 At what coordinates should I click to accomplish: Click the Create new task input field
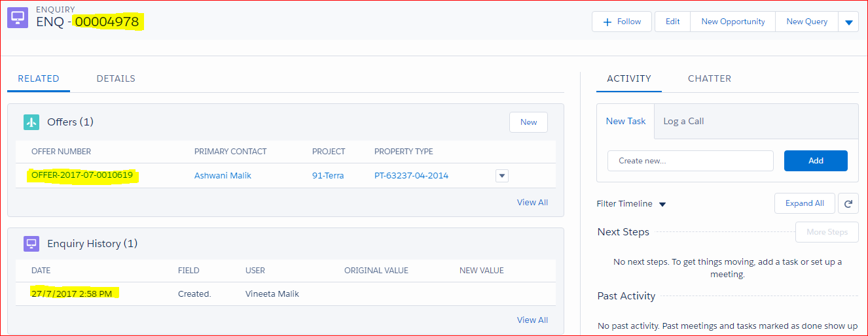[x=690, y=161]
